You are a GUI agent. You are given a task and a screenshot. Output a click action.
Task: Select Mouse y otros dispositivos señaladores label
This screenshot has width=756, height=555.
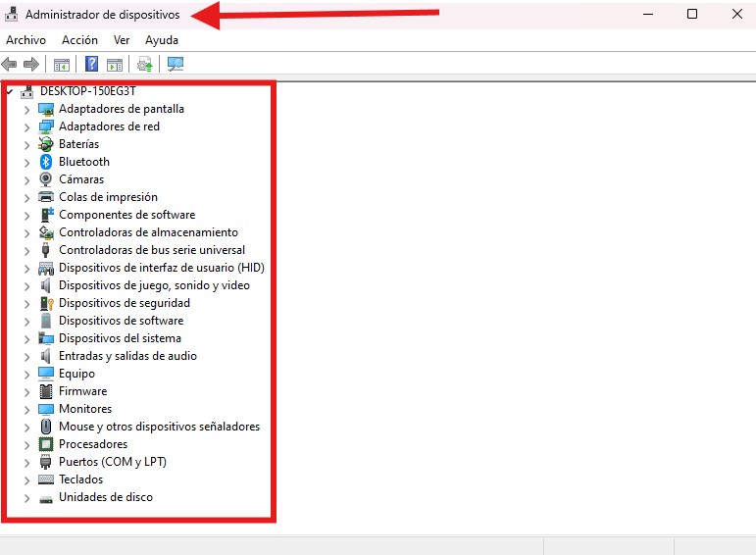click(x=159, y=427)
